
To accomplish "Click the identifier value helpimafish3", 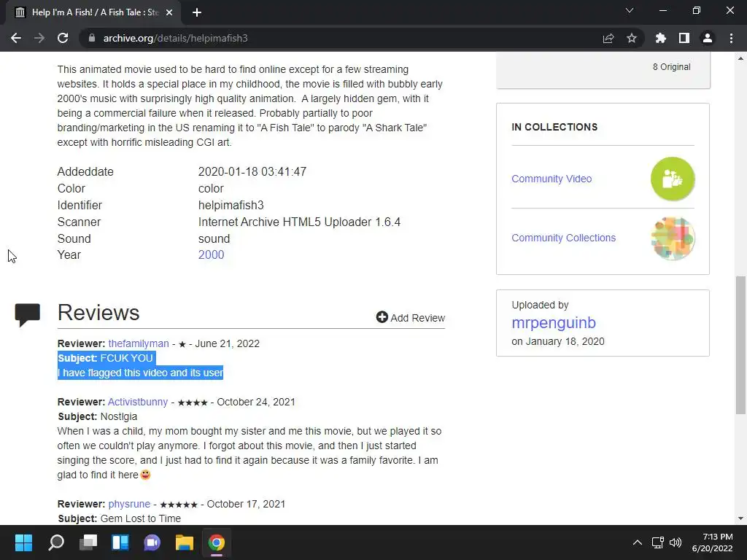I will pyautogui.click(x=231, y=205).
